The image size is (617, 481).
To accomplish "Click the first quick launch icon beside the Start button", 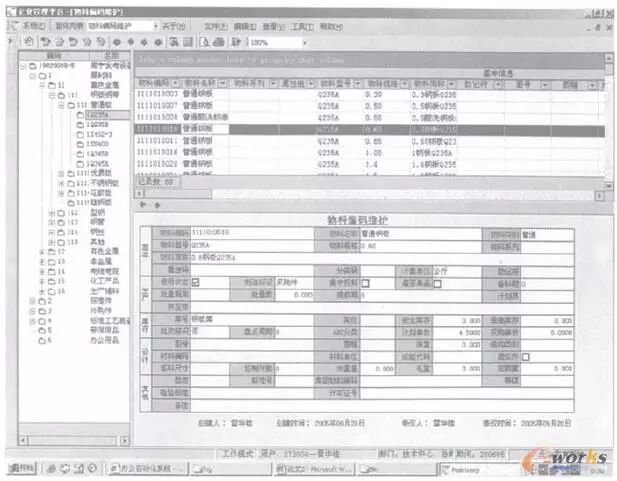I will 52,468.
